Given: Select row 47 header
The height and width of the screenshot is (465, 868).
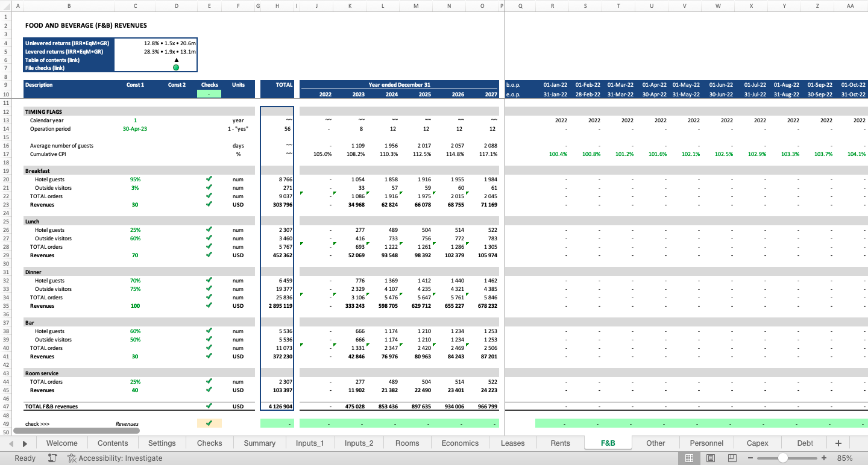Looking at the screenshot, I should pyautogui.click(x=5, y=407).
